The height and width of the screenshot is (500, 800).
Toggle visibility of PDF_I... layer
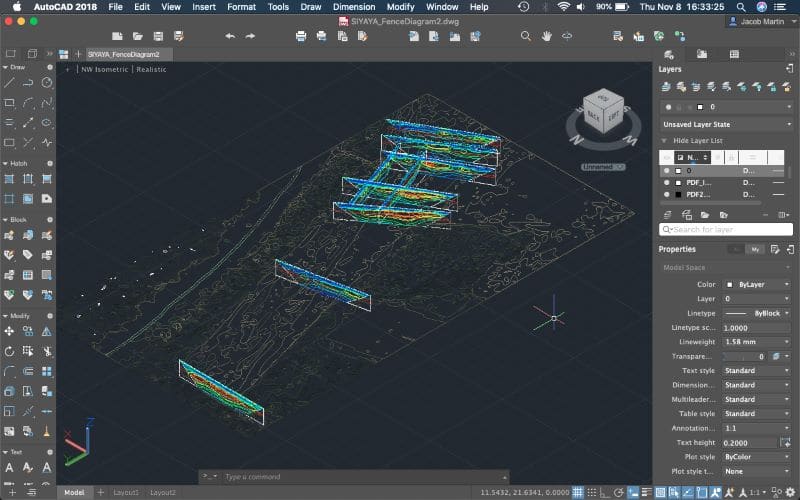(666, 184)
